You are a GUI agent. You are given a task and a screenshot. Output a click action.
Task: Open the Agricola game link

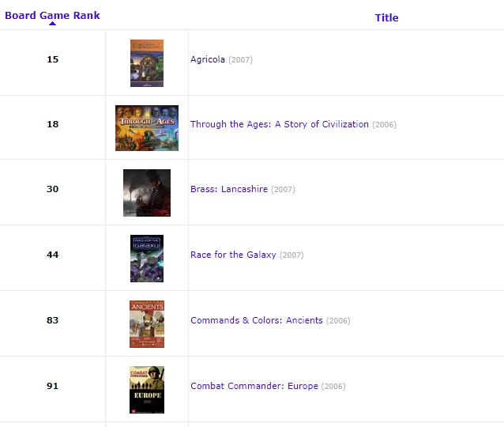click(208, 59)
